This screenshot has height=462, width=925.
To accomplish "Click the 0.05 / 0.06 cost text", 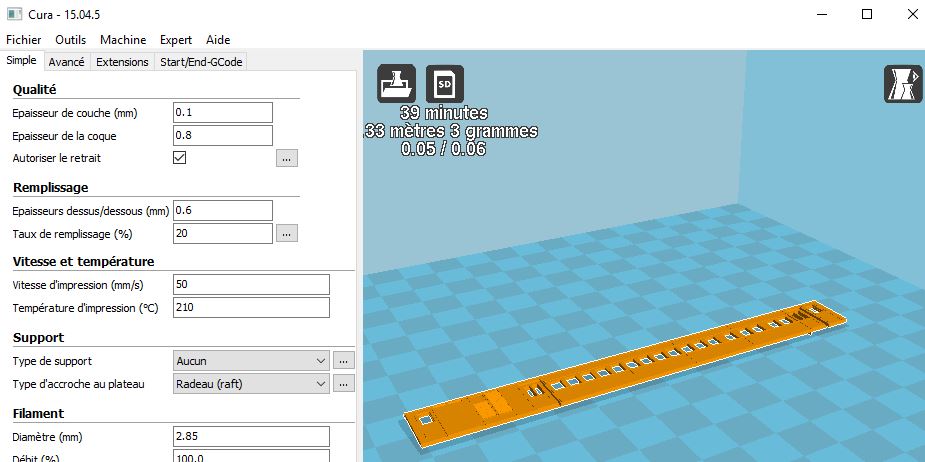I will (444, 149).
